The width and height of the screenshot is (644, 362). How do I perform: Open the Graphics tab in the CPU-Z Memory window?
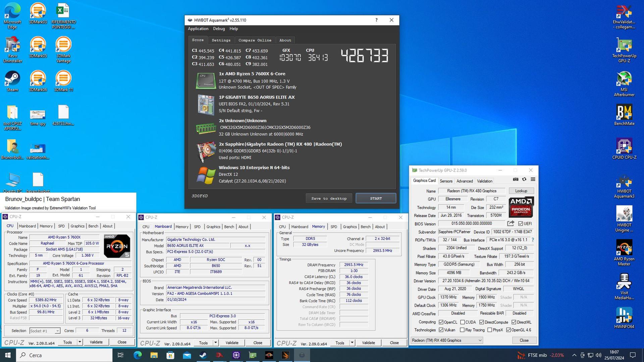point(350,227)
